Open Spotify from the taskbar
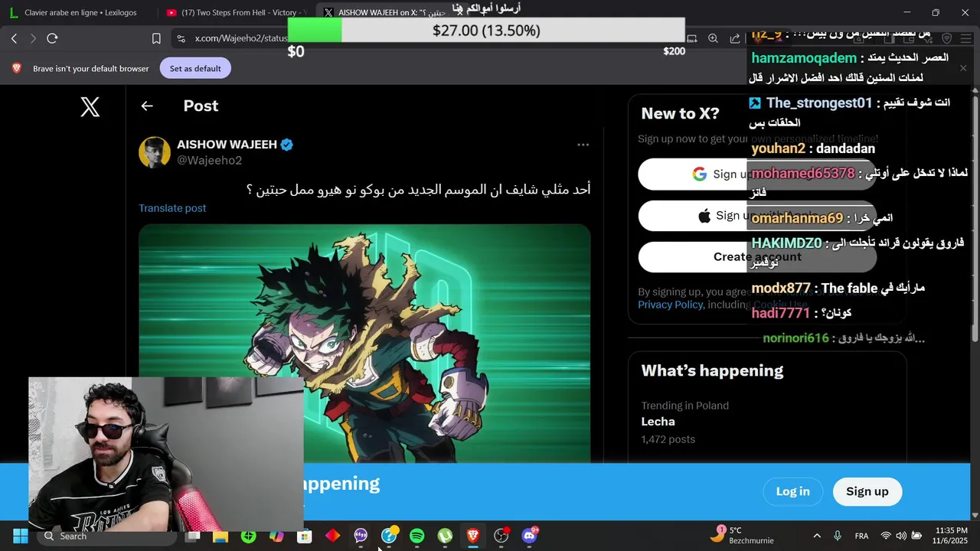The width and height of the screenshot is (980, 551). 416,536
